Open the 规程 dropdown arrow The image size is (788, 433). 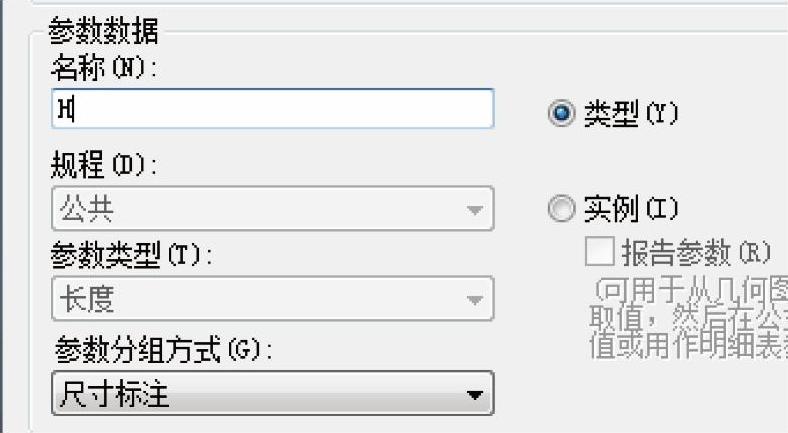(x=474, y=209)
